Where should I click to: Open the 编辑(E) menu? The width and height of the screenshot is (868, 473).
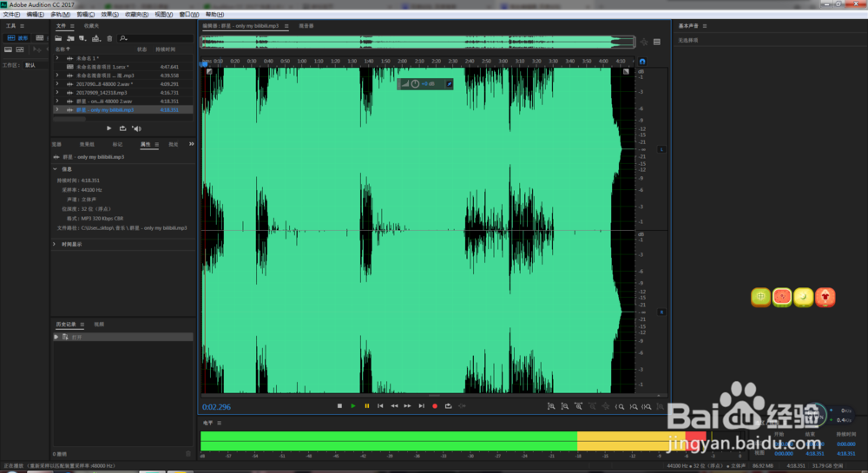coord(35,15)
